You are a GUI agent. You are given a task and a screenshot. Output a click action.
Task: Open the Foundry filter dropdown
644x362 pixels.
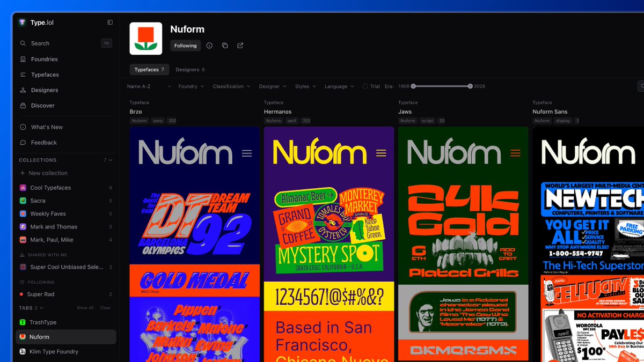(x=191, y=86)
